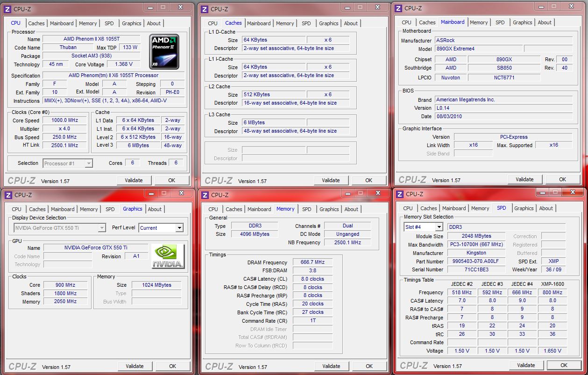The image size is (588, 375).
Task: Click the Display Device Selection dropdown
Action: (60, 228)
